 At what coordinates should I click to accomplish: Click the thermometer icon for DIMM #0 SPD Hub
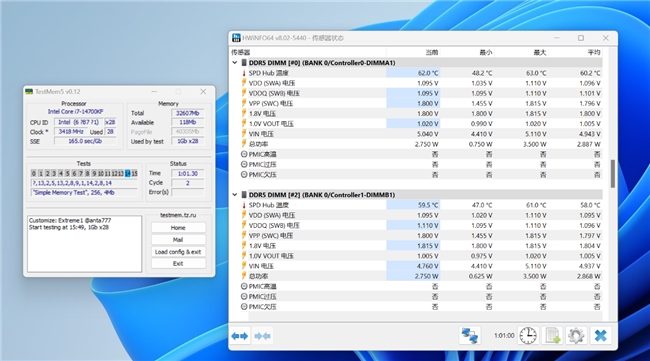click(x=244, y=73)
